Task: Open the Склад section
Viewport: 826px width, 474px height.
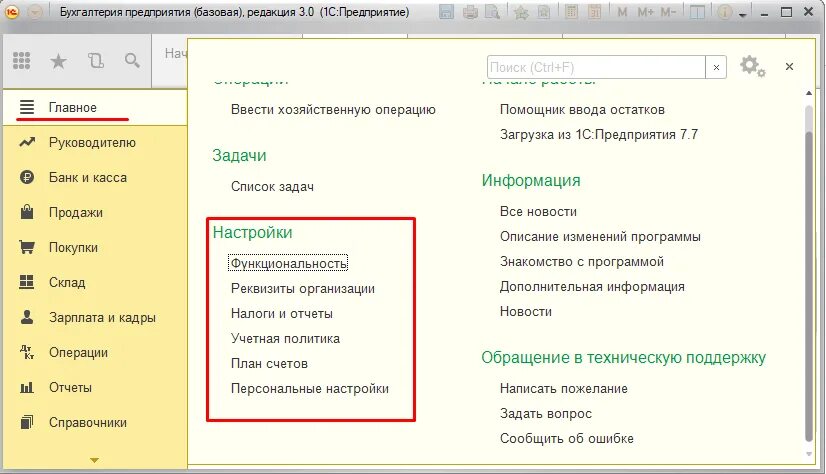Action: click(95, 283)
